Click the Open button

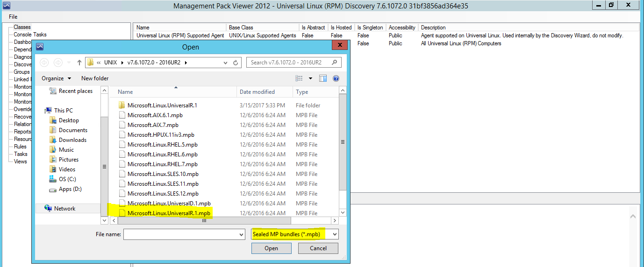(x=271, y=248)
